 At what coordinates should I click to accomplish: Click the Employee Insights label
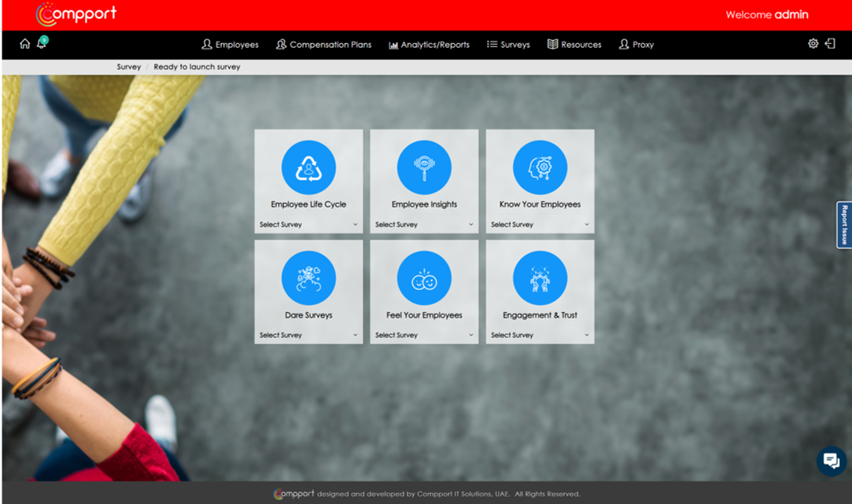click(x=424, y=204)
